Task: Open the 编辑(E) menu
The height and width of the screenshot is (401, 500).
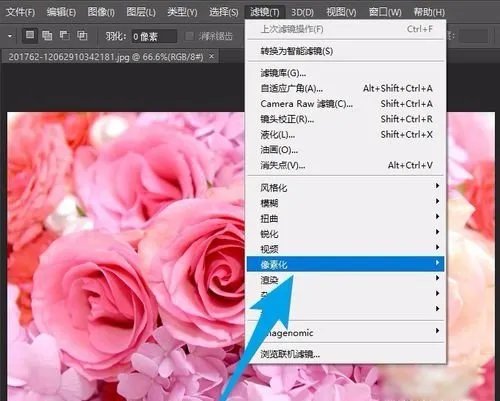Action: pos(61,12)
